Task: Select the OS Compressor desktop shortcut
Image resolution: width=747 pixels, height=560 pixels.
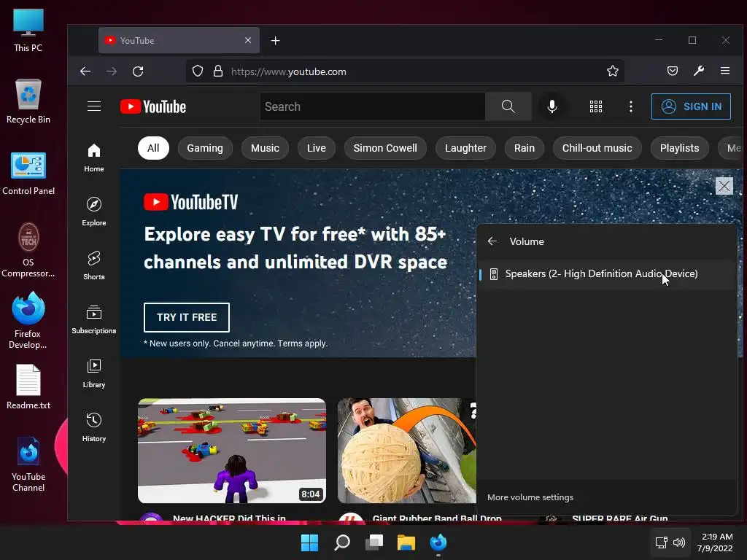Action: pos(28,250)
